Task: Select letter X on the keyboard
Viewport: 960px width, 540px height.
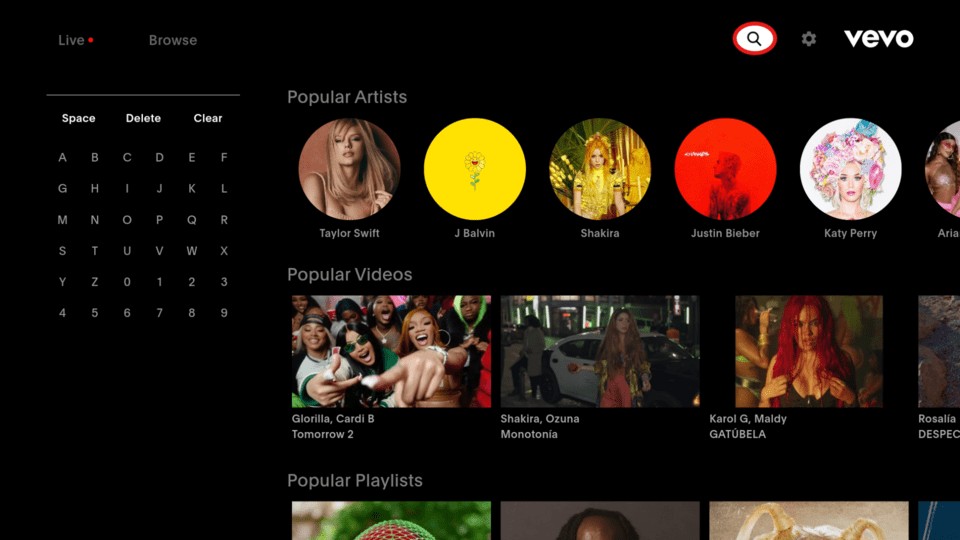Action: 224,251
